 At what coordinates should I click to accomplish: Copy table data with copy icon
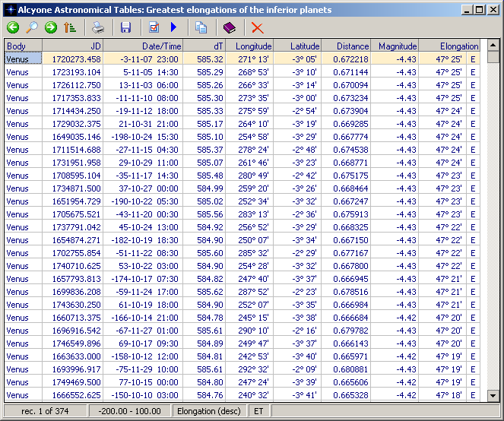coord(201,28)
